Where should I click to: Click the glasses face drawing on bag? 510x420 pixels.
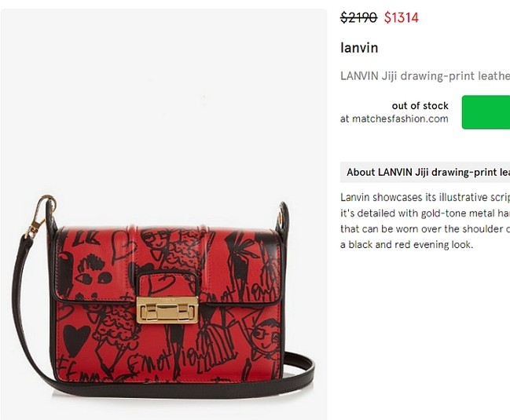coord(266,337)
